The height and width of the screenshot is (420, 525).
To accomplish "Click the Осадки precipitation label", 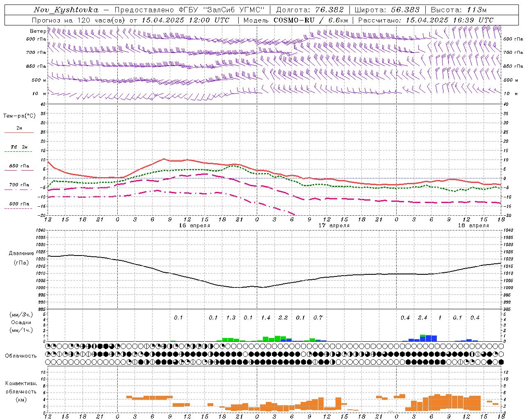I will pos(21,322).
